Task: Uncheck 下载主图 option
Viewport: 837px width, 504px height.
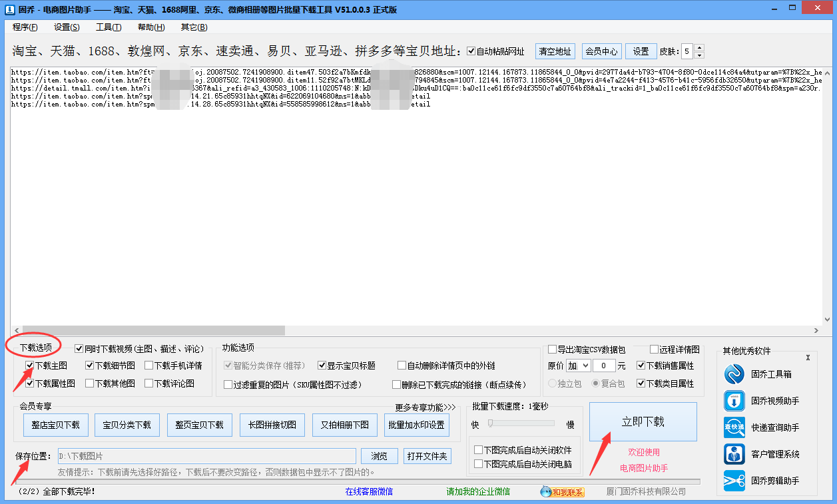Action: click(x=28, y=365)
